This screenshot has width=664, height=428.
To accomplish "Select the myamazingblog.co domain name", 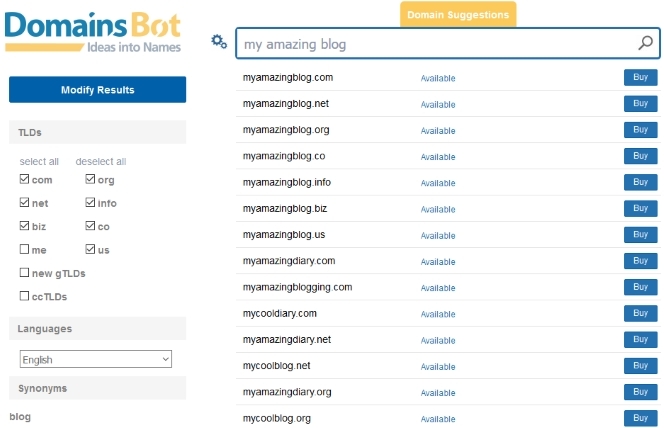I will coord(284,157).
